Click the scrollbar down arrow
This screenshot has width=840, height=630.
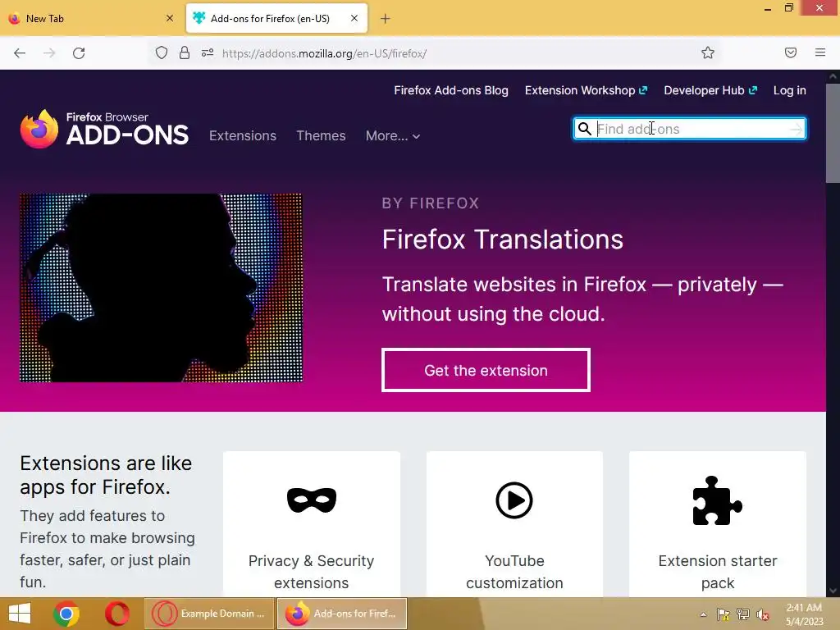[833, 591]
